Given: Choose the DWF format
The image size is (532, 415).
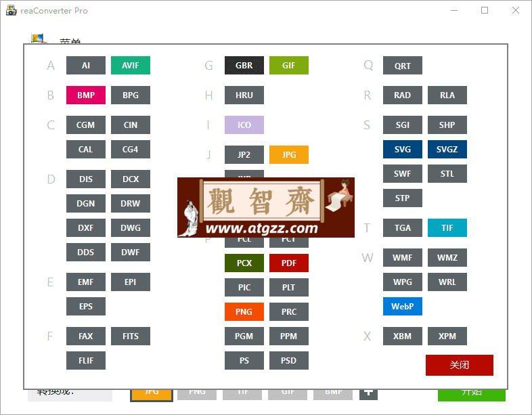Looking at the screenshot, I should 131,252.
